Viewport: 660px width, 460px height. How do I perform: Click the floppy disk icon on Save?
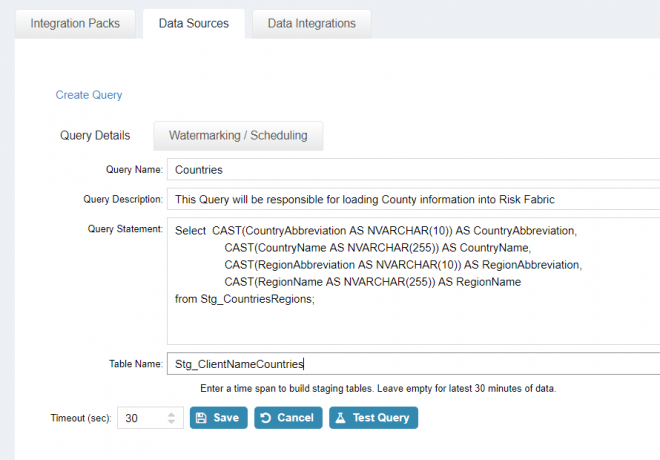point(201,418)
